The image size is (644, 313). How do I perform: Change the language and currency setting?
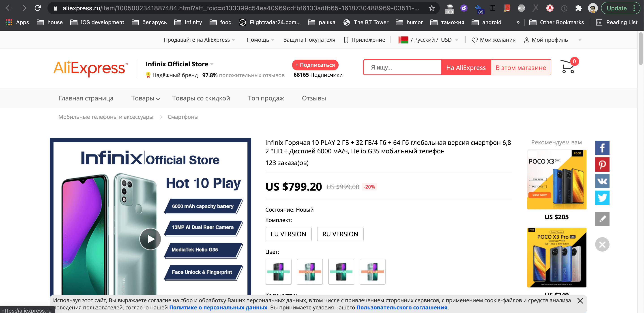(x=428, y=40)
